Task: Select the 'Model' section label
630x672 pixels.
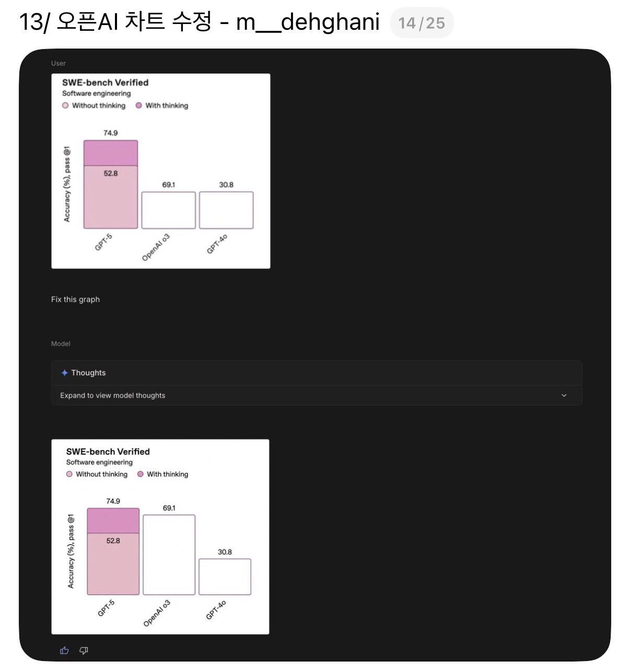Action: click(61, 344)
